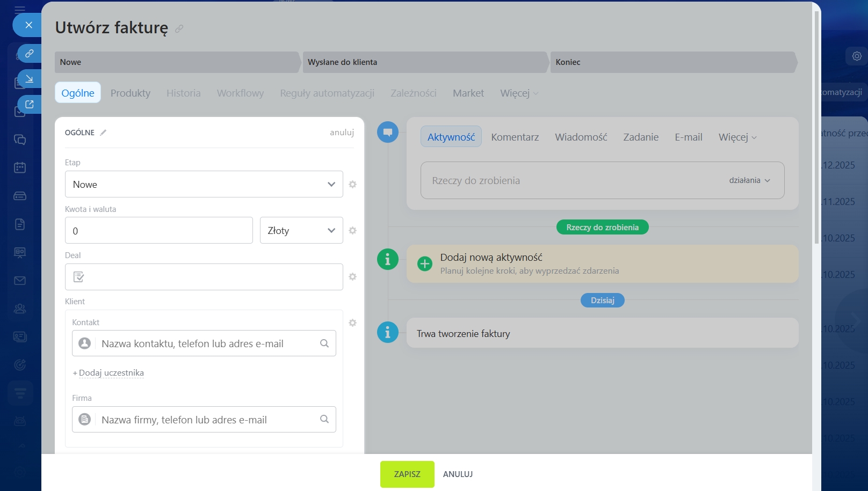
Task: Open the Etap dropdown showing Nowe
Action: click(204, 184)
